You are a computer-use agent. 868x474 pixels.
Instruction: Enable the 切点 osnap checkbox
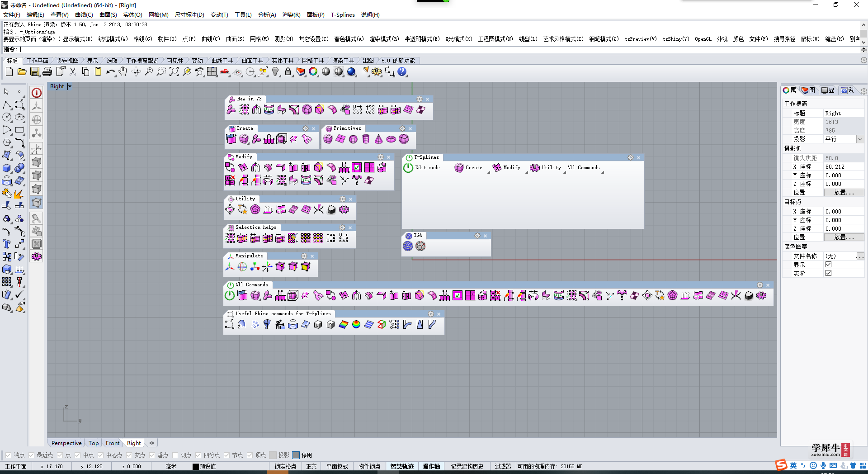click(175, 455)
